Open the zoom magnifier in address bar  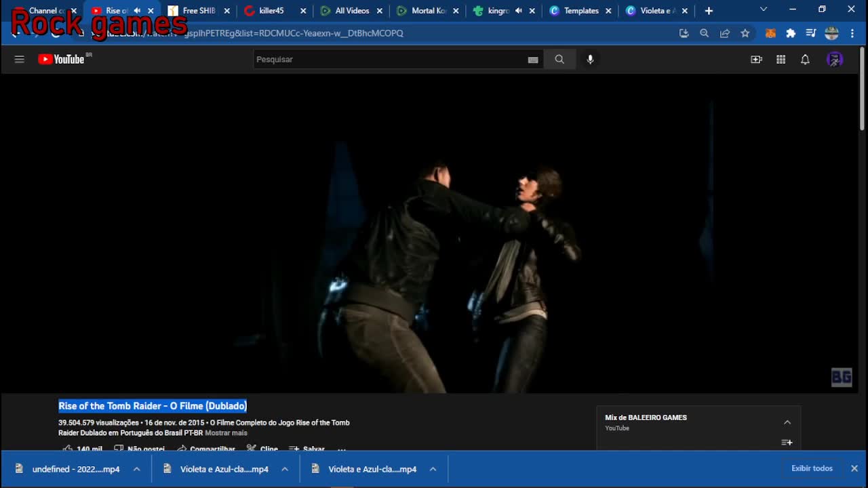point(705,33)
